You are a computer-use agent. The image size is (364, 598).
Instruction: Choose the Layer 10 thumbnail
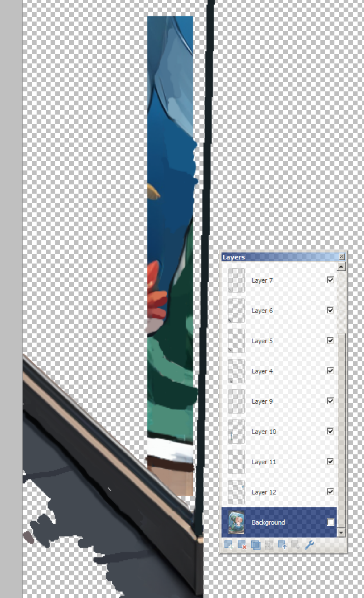tap(236, 431)
